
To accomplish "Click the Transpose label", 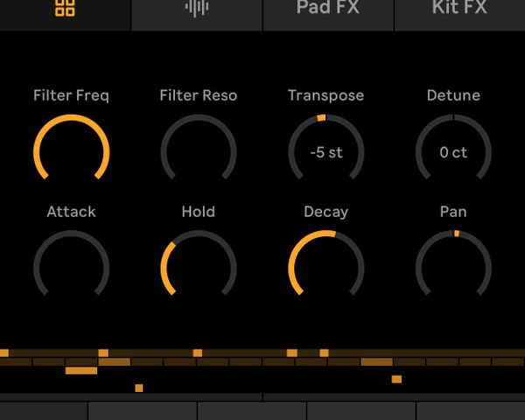I will point(326,95).
